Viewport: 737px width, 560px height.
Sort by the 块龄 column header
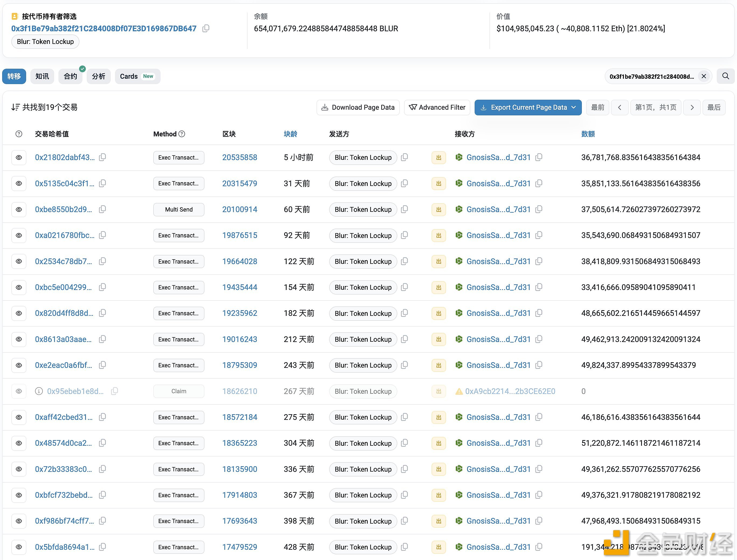(291, 134)
